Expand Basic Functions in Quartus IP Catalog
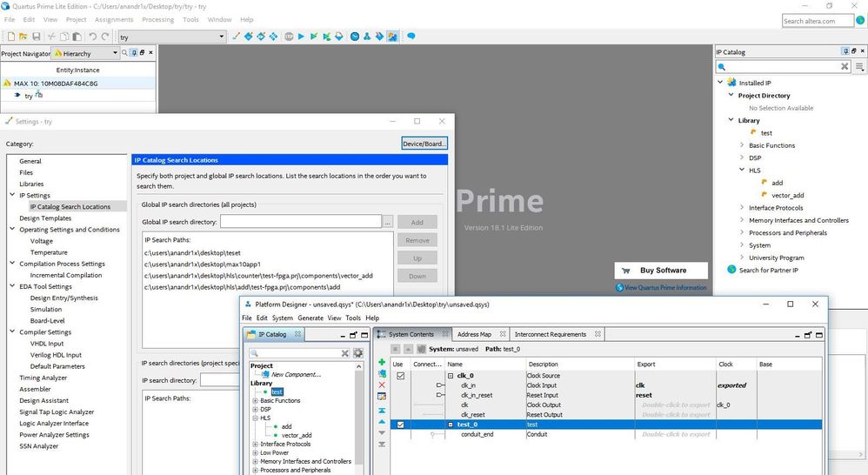Screen dimensions: 868x475 pyautogui.click(x=743, y=145)
